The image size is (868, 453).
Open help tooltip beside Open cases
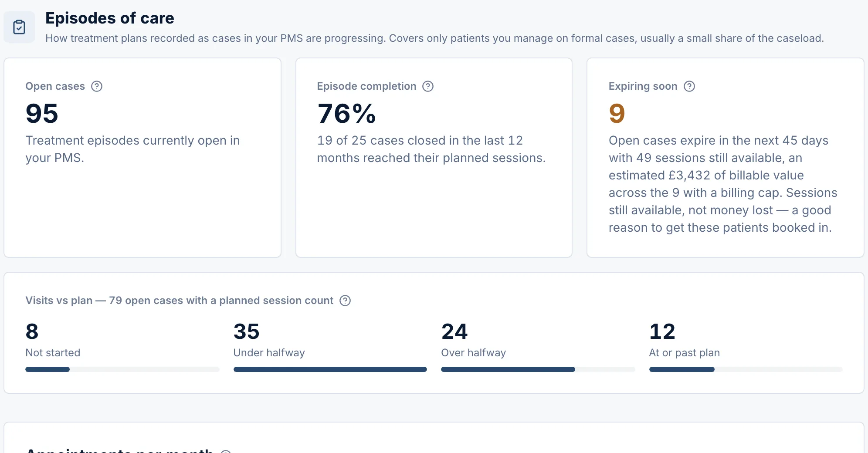point(97,86)
